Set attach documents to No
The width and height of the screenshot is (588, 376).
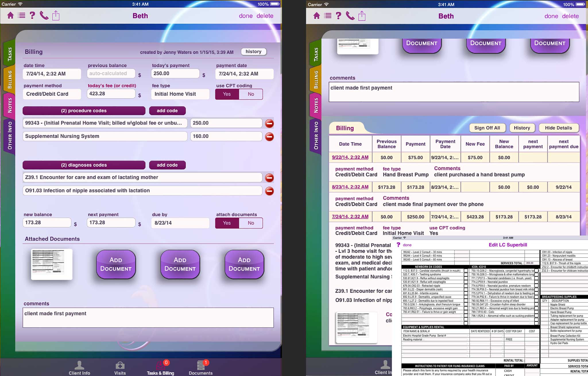pos(251,223)
